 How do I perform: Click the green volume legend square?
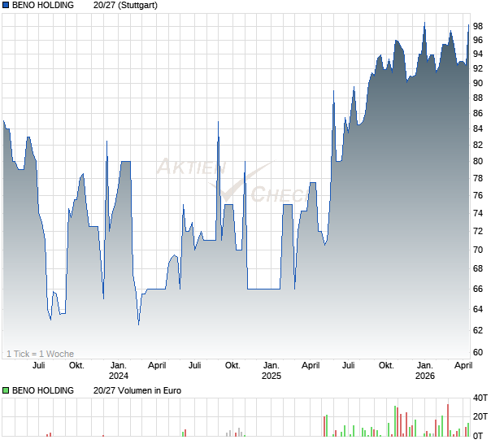(x=6, y=390)
